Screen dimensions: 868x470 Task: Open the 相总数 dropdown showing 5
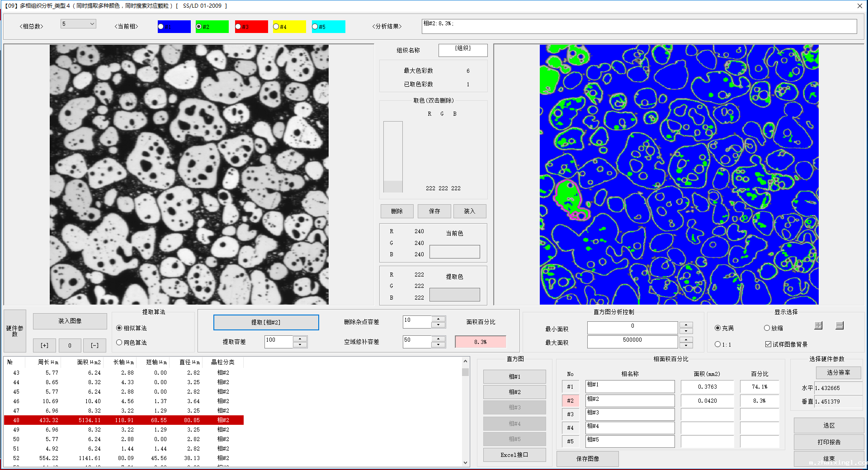[78, 24]
